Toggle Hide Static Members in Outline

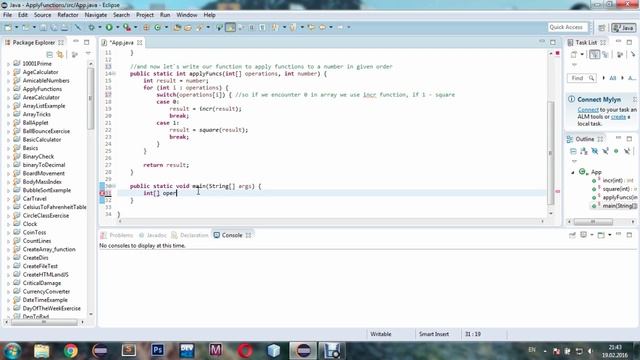pos(605,151)
